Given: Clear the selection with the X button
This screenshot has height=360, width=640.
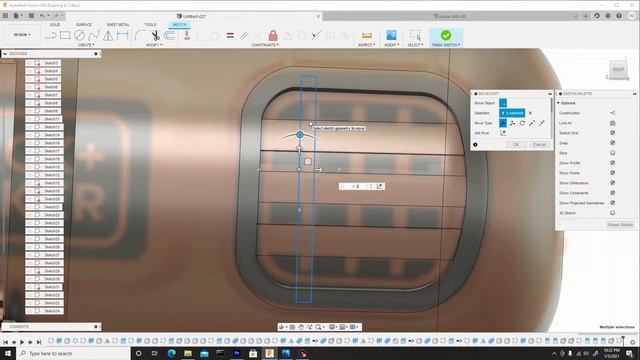Looking at the screenshot, I should [x=530, y=113].
